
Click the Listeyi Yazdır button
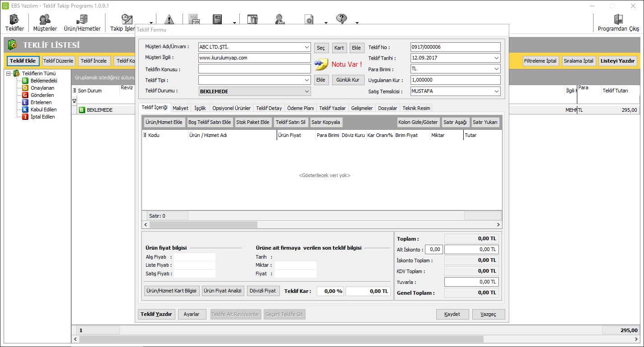(617, 61)
